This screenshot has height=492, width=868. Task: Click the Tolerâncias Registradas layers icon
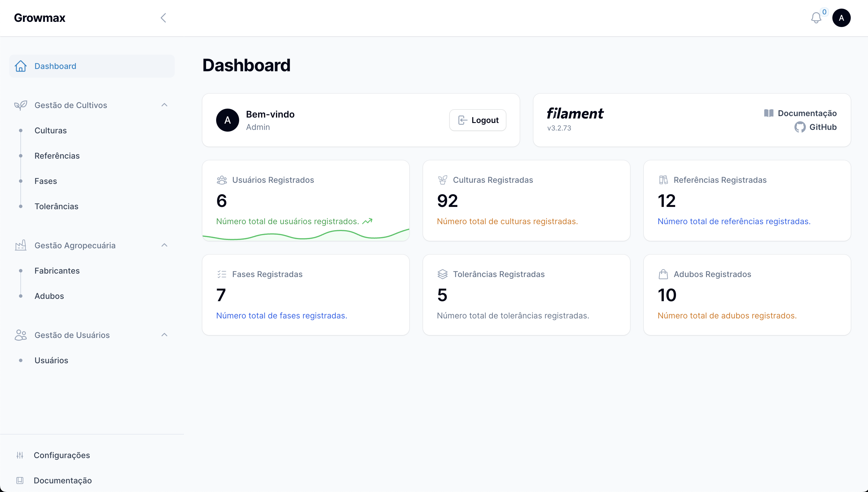click(x=442, y=274)
